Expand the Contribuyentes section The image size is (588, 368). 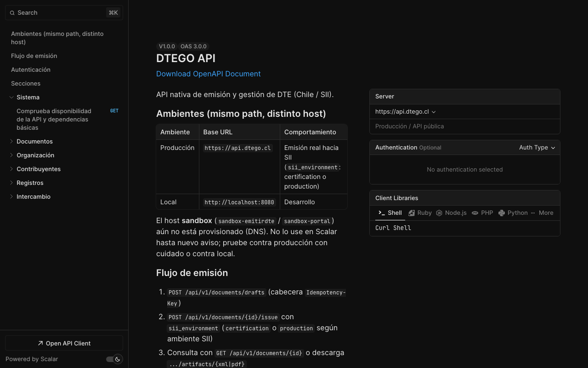pos(11,169)
